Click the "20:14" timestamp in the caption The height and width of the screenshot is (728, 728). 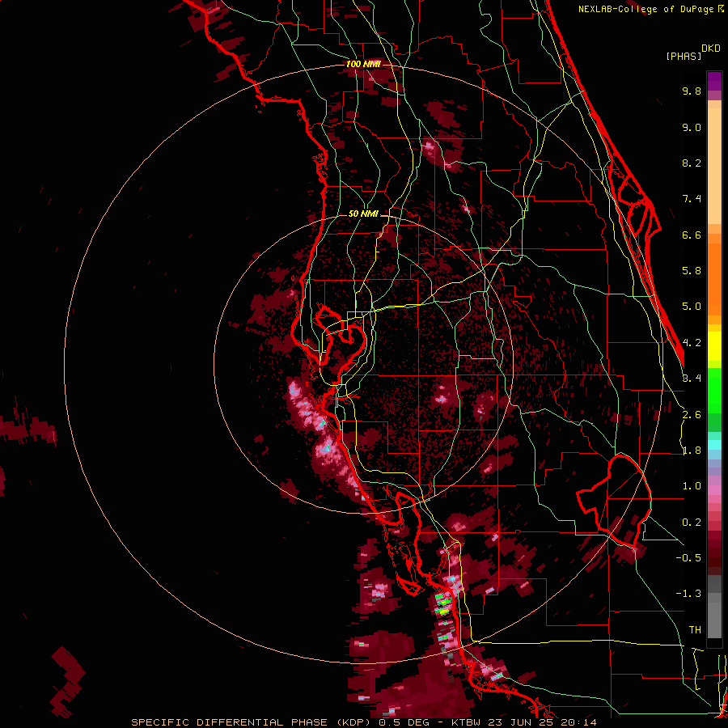[x=578, y=722]
